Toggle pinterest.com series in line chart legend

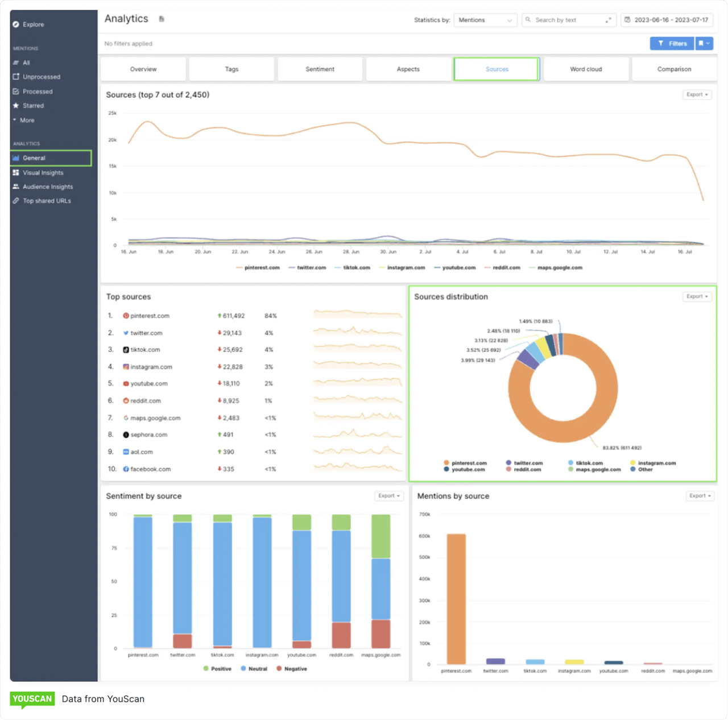[258, 268]
